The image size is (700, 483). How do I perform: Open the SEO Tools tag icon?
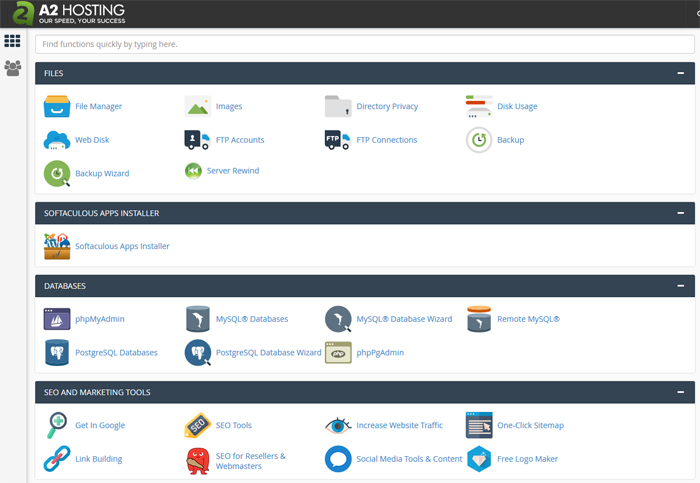(197, 425)
